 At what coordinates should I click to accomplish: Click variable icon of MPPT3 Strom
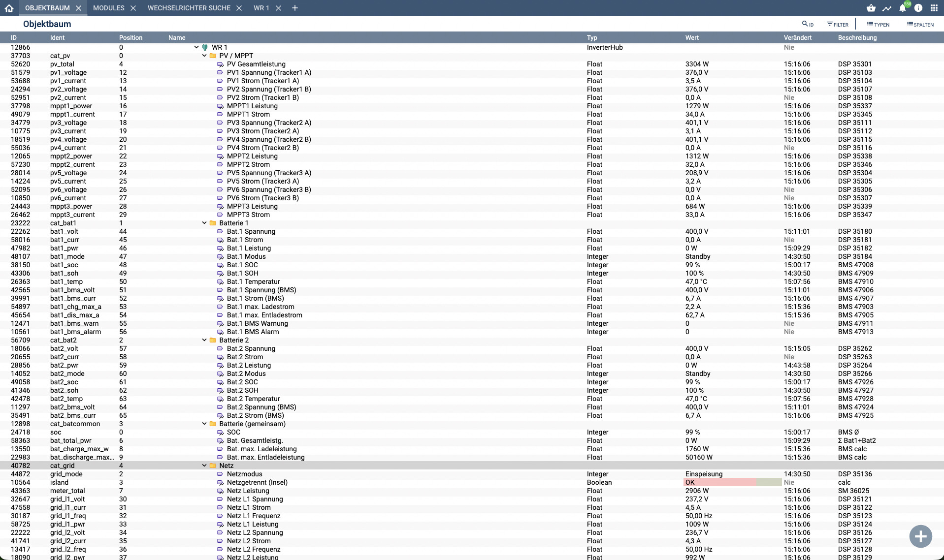coord(220,215)
